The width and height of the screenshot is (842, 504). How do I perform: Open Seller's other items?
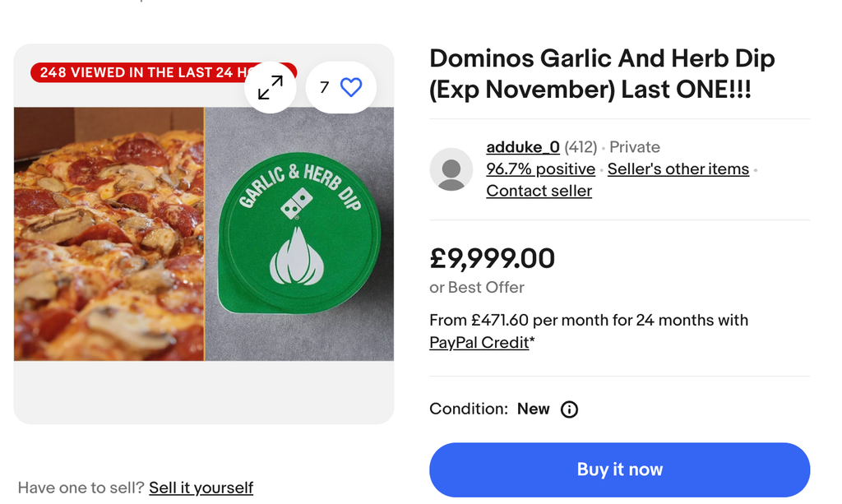coord(678,169)
